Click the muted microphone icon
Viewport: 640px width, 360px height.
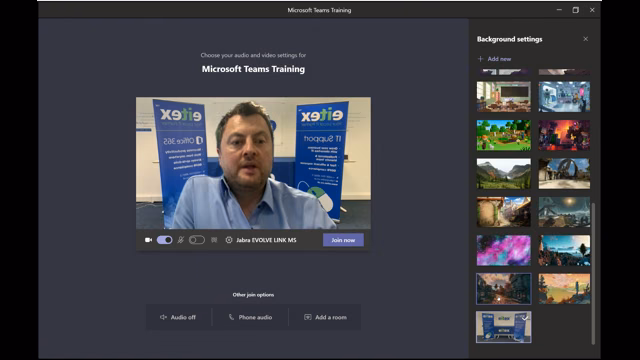181,240
